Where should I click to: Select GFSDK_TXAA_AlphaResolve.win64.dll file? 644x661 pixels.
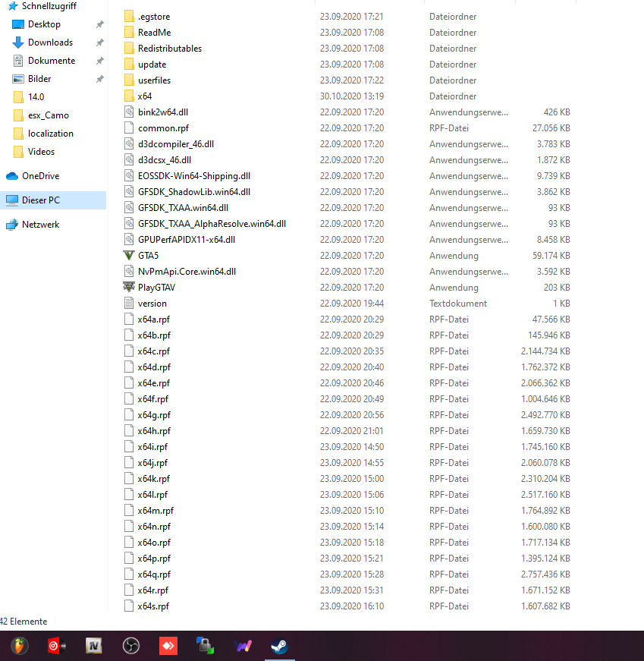pyautogui.click(x=212, y=223)
